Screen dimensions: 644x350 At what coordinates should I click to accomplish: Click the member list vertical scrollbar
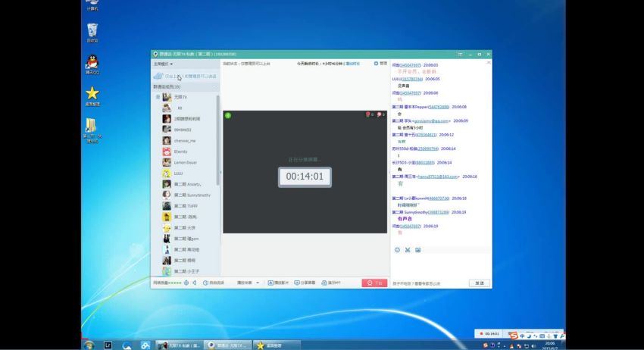click(x=217, y=139)
